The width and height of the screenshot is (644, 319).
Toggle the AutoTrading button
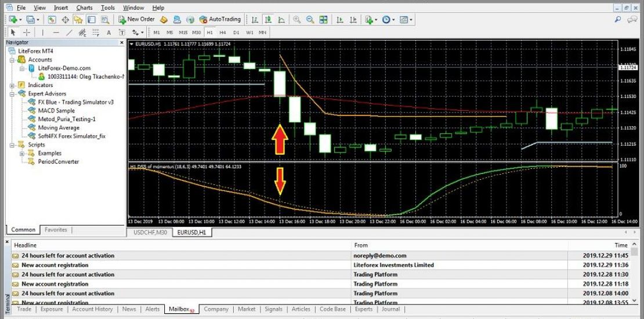tap(219, 19)
